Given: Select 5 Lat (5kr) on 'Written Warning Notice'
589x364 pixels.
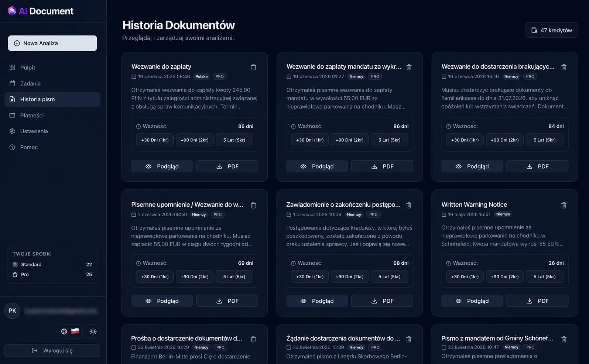Looking at the screenshot, I should click(x=544, y=277).
